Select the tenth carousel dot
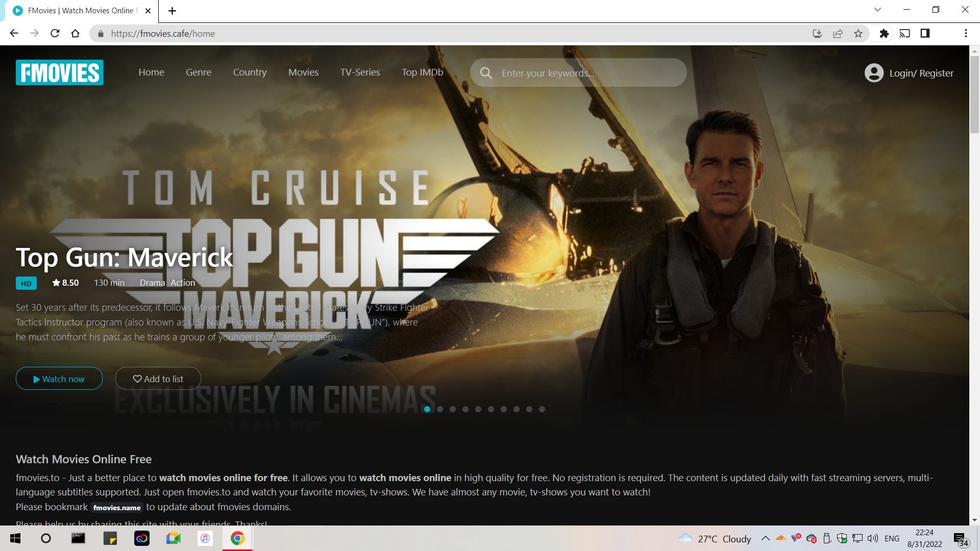This screenshot has height=551, width=980. click(x=542, y=409)
